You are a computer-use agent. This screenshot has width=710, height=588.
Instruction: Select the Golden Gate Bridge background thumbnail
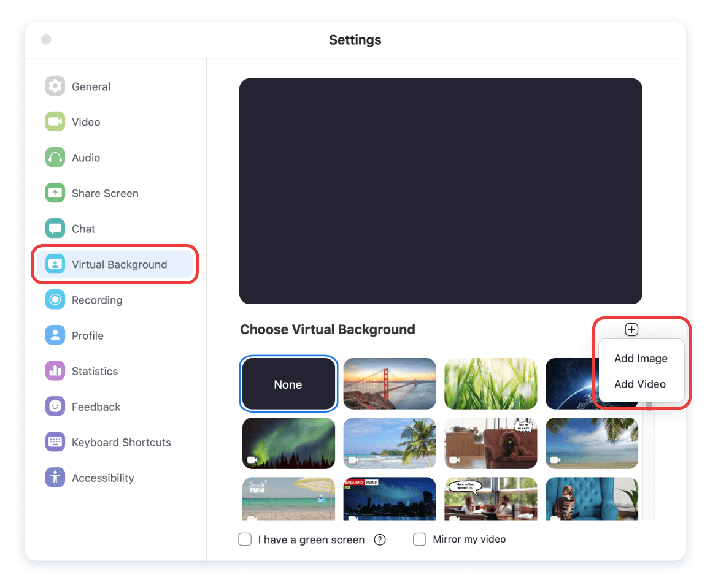tap(390, 383)
